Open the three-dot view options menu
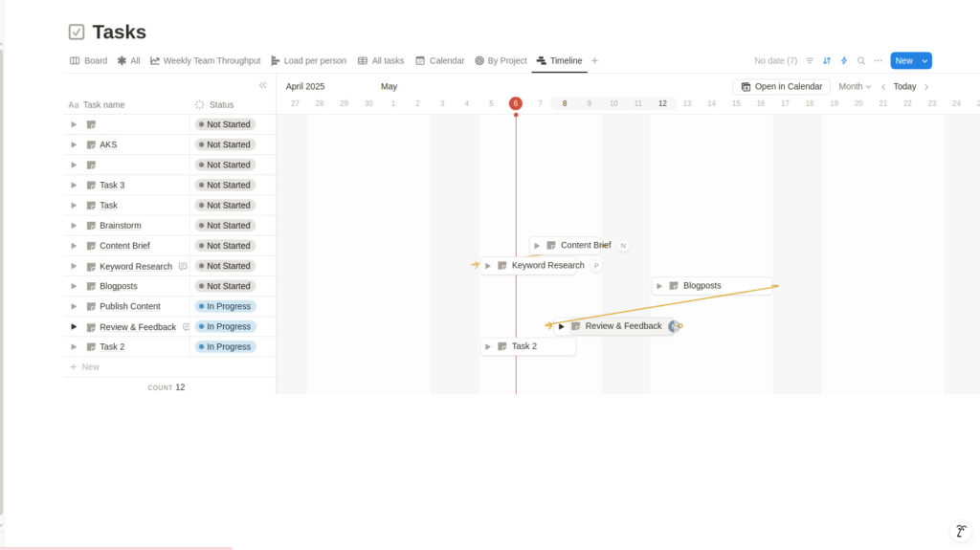 879,60
